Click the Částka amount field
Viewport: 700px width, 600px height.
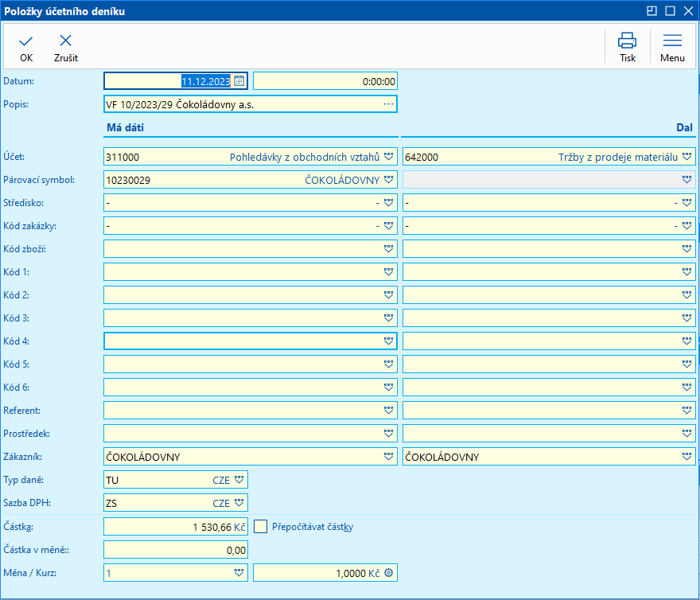(x=175, y=527)
